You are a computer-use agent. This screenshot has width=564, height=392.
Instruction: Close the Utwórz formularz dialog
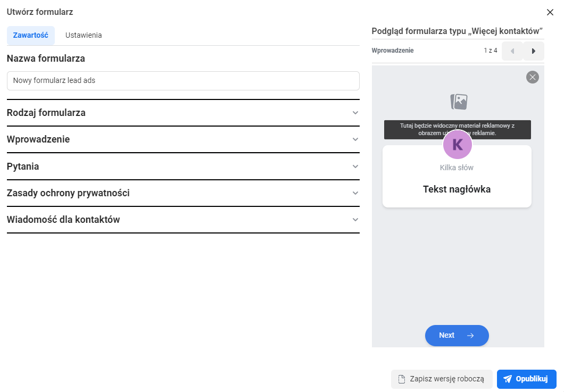pos(550,12)
